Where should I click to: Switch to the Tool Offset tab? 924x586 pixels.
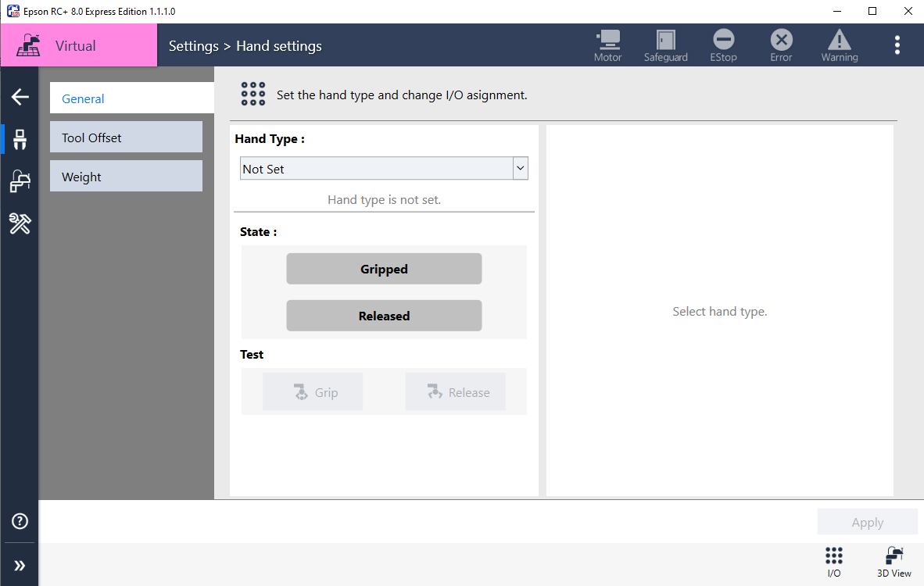126,138
